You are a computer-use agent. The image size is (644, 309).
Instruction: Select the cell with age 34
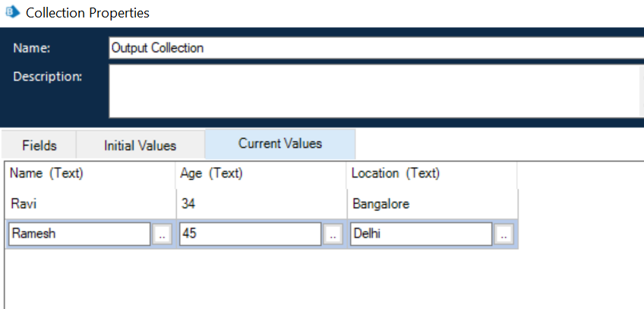[189, 204]
